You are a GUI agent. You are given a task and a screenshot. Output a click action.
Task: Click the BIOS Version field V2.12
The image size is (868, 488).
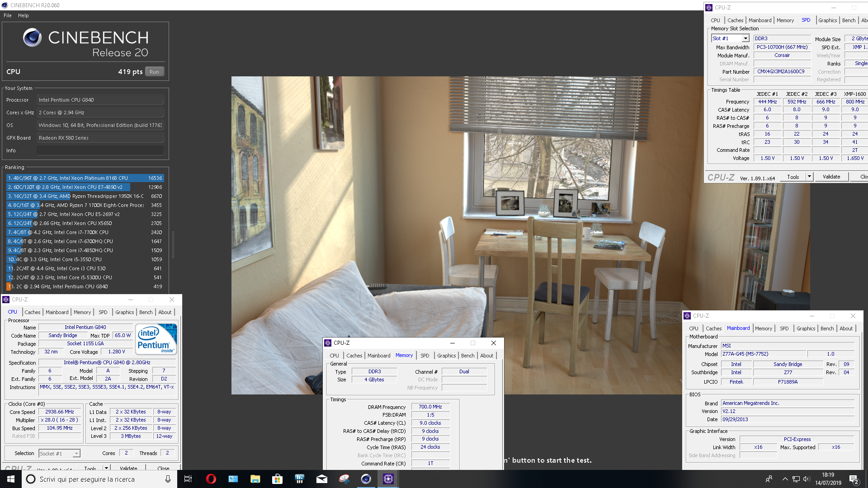tap(788, 411)
